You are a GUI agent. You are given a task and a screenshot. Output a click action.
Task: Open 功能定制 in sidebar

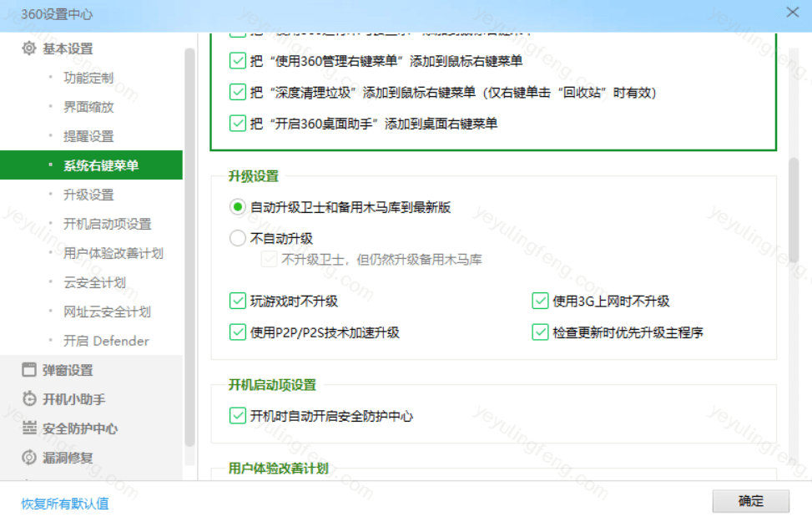[x=88, y=78]
